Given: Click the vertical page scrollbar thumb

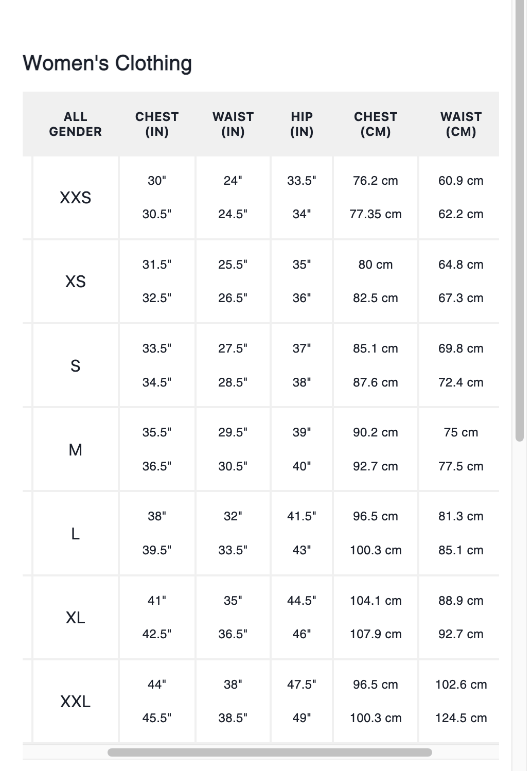Looking at the screenshot, I should tap(519, 221).
